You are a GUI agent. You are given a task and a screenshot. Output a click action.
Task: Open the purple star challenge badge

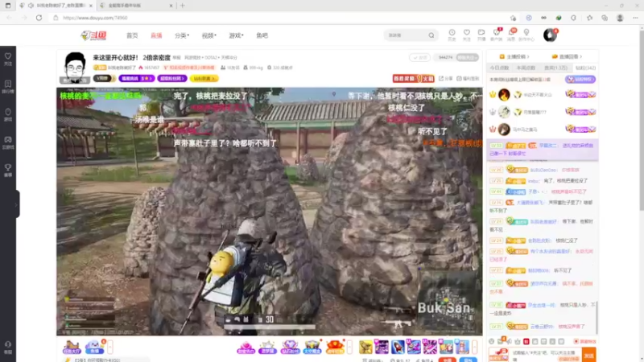(x=137, y=78)
